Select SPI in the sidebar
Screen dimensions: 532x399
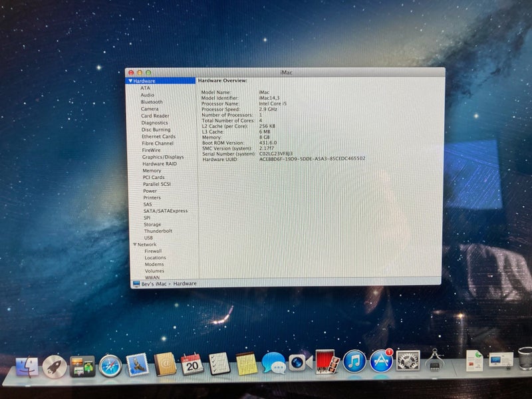pyautogui.click(x=147, y=218)
